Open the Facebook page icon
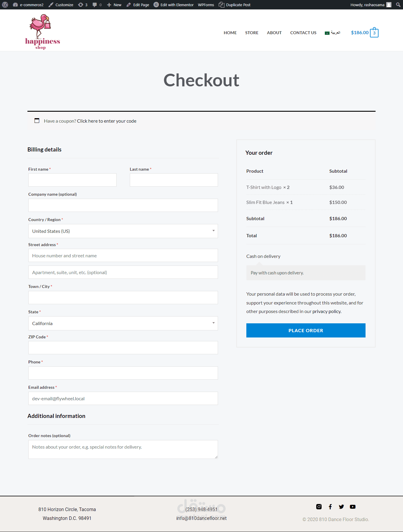This screenshot has height=532, width=403. 330,507
